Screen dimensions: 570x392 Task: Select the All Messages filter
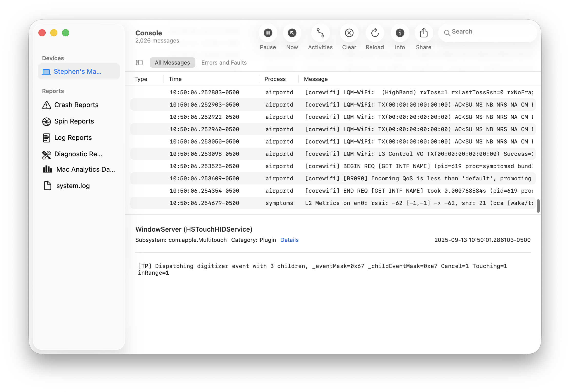[172, 63]
